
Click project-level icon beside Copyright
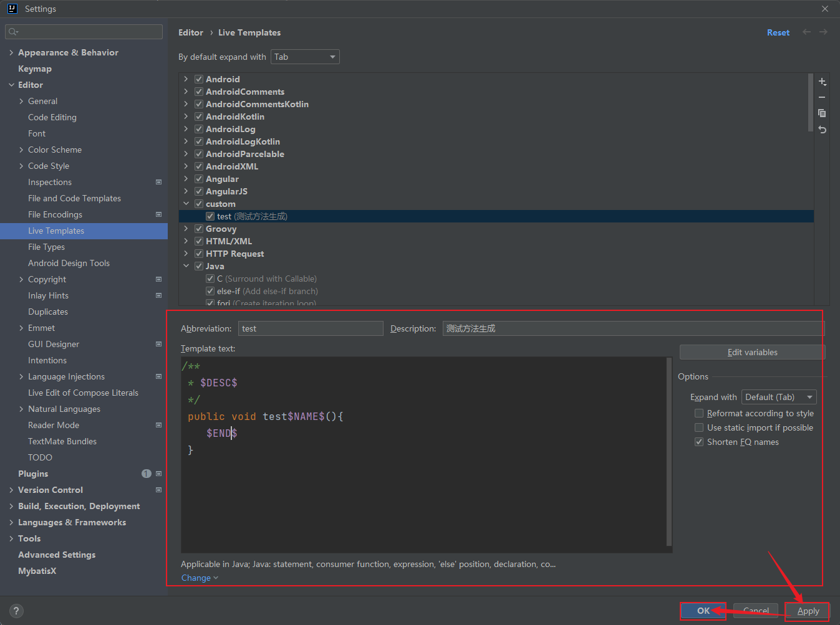158,279
